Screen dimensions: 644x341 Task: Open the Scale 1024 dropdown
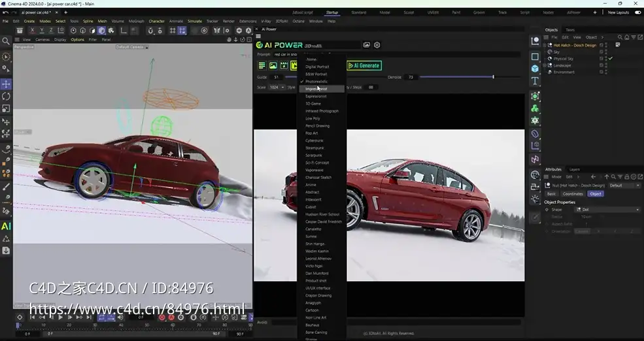[x=277, y=87]
